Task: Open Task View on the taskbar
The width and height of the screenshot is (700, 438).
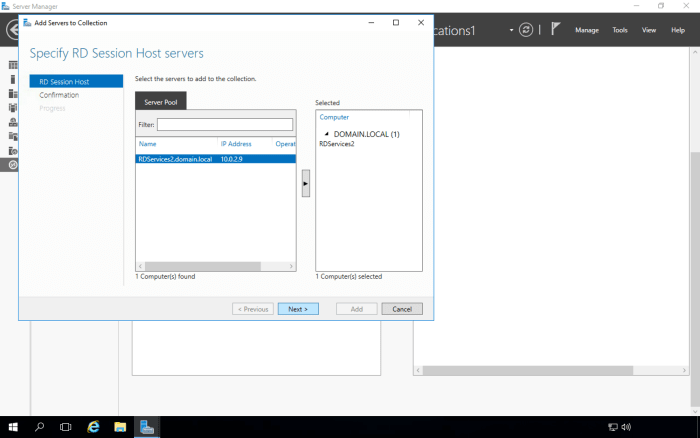Action: pyautogui.click(x=66, y=427)
